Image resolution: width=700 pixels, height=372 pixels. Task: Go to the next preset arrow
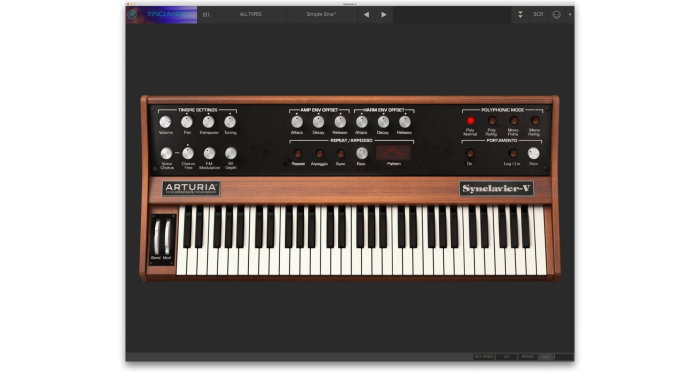click(383, 15)
